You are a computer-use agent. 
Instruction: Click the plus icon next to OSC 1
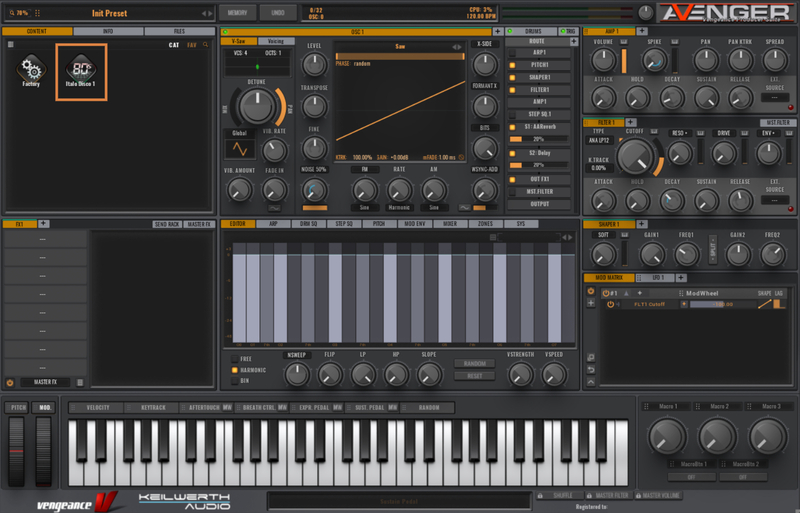click(497, 32)
